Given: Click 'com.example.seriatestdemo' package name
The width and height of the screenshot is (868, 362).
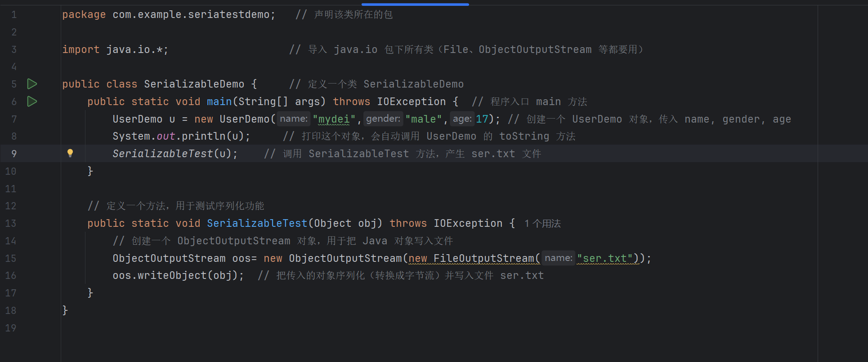Looking at the screenshot, I should click(191, 15).
